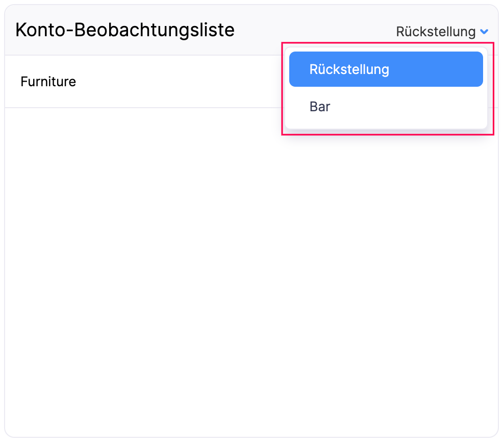
Task: Switch the watchlist to Bar basis
Action: tap(320, 107)
